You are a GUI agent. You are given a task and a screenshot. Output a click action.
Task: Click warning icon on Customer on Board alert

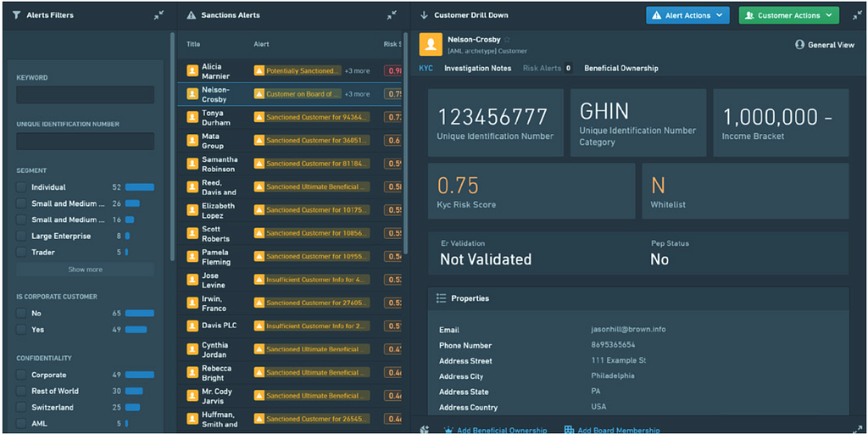click(x=259, y=94)
